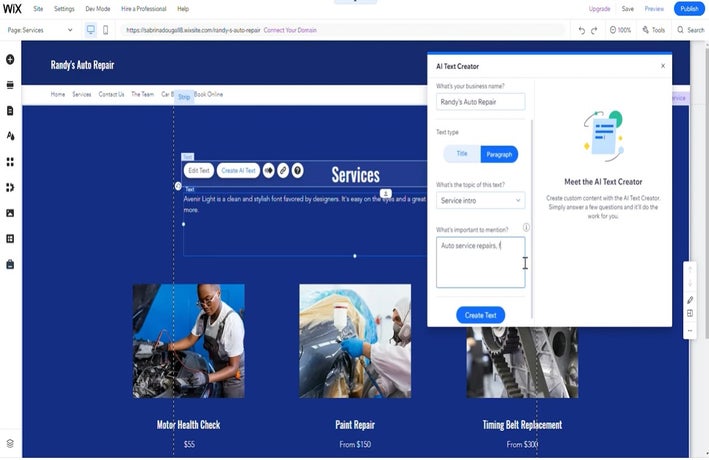Screen dimensions: 709x460
Task: Click the business name input field
Action: click(x=480, y=102)
